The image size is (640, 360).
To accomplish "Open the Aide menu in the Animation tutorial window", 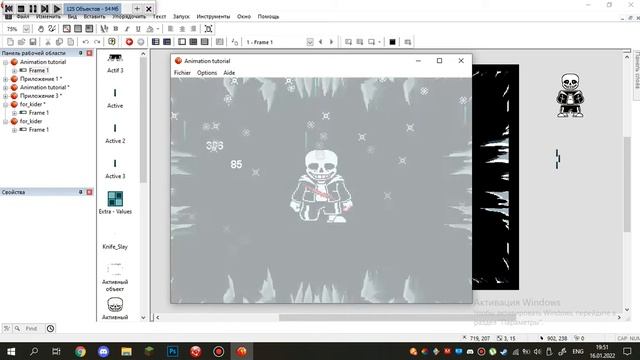I will pyautogui.click(x=229, y=73).
